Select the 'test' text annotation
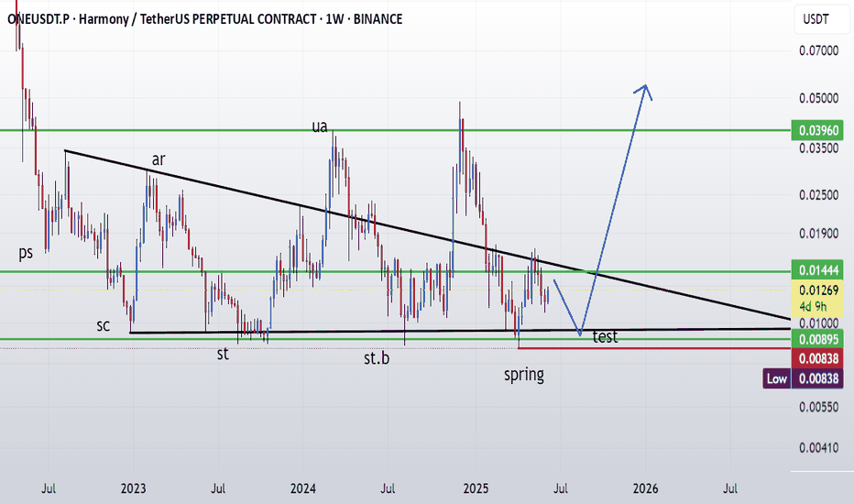Viewport: 854px width, 504px height. point(605,336)
